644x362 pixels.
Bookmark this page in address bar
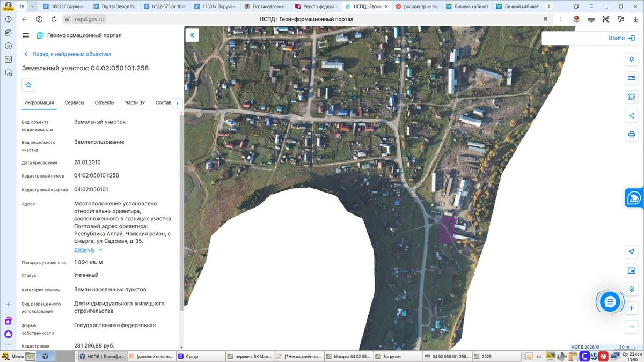[545, 19]
